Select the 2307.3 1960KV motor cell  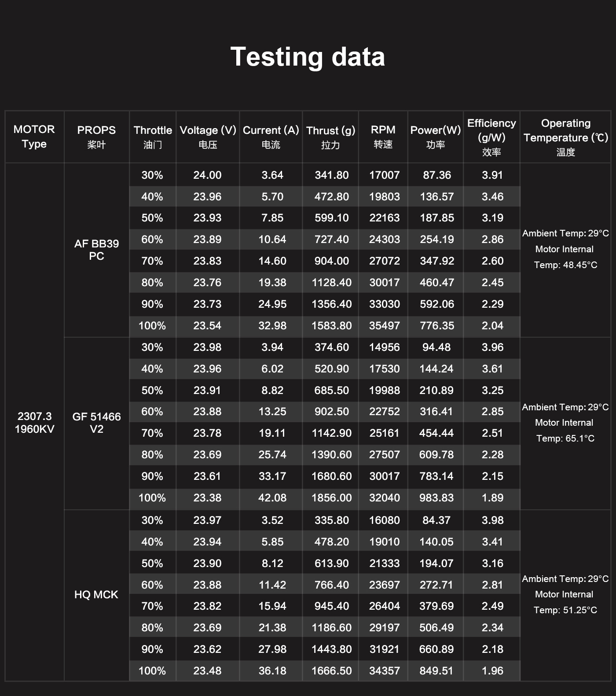[34, 423]
